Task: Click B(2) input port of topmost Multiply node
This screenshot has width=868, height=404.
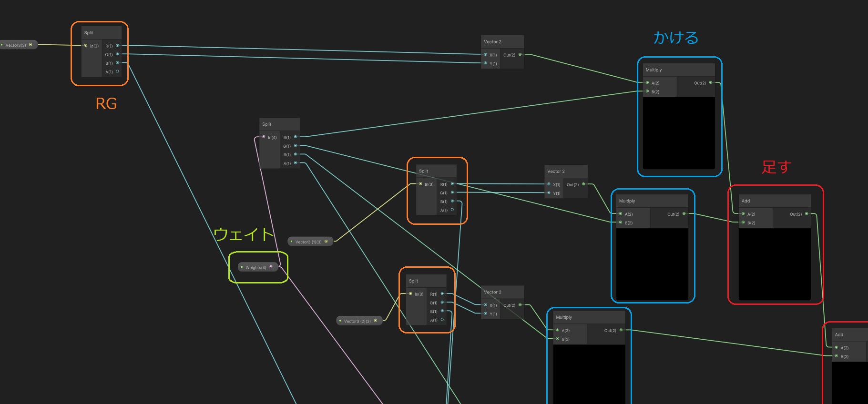Action: click(647, 91)
